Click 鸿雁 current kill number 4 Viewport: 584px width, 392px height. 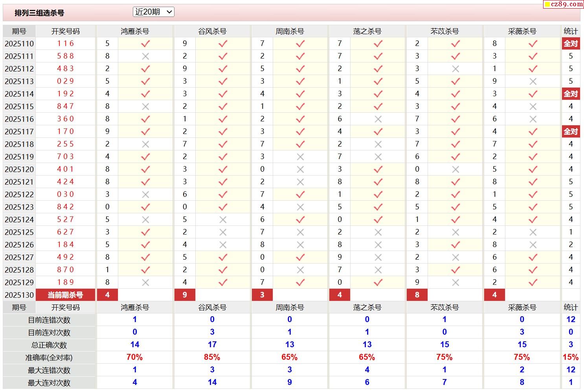107,295
